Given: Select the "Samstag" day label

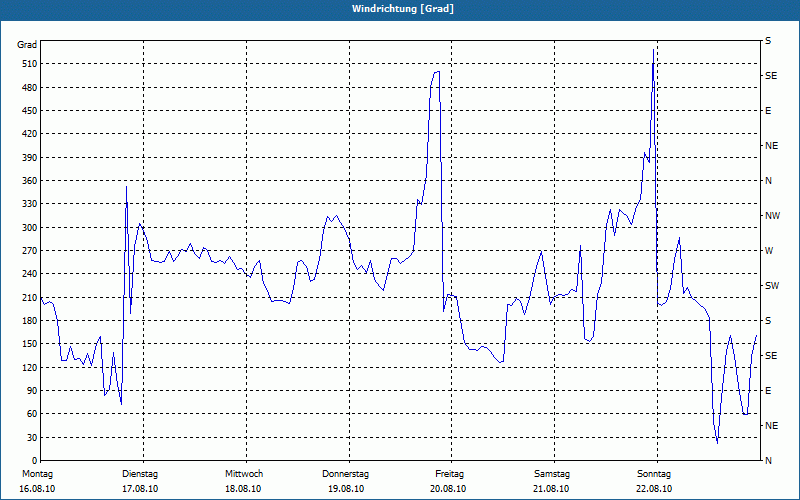Looking at the screenshot, I should [552, 474].
